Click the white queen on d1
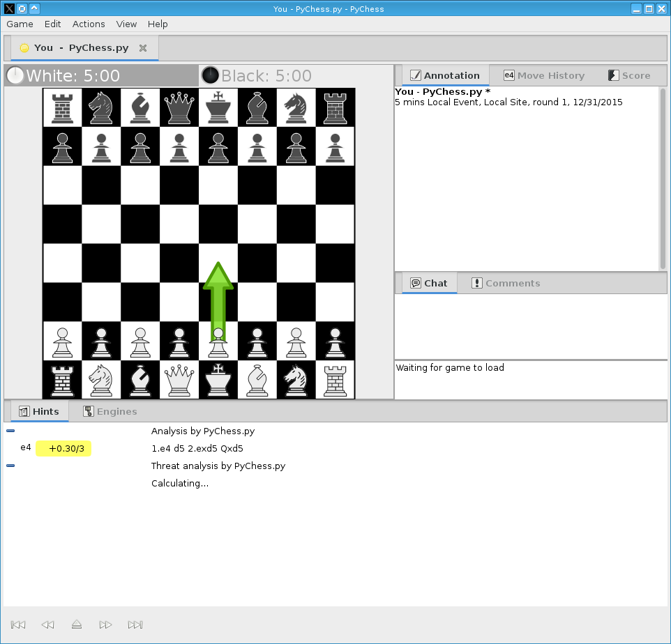 click(179, 380)
